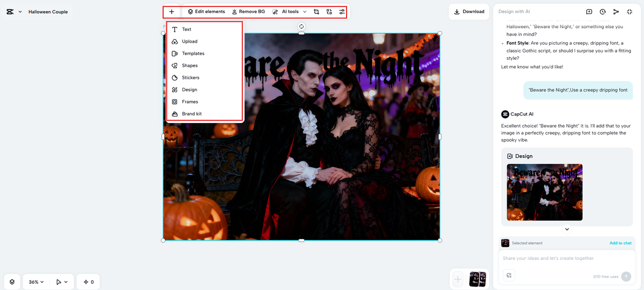Collapse the Design with AI panel
This screenshot has height=290, width=644.
(x=630, y=12)
